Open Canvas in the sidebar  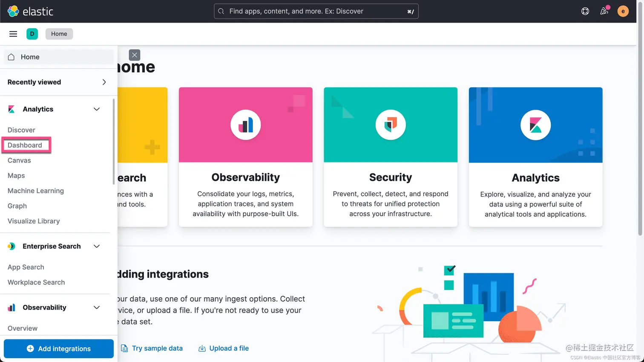pyautogui.click(x=19, y=160)
